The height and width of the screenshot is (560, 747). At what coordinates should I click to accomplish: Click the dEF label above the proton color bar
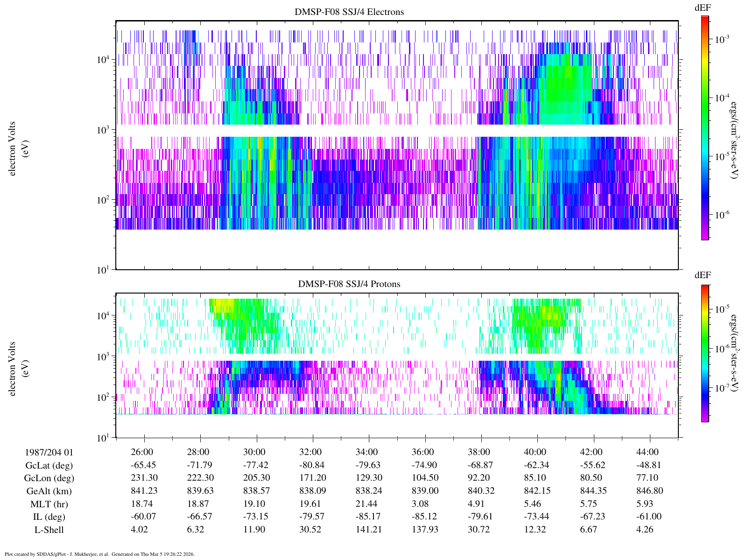pos(703,275)
